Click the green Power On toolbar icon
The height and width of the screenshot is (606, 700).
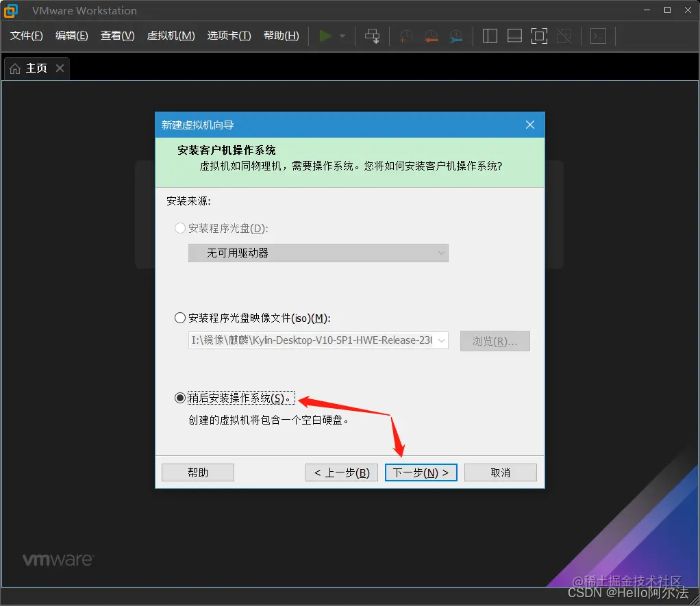(x=325, y=36)
